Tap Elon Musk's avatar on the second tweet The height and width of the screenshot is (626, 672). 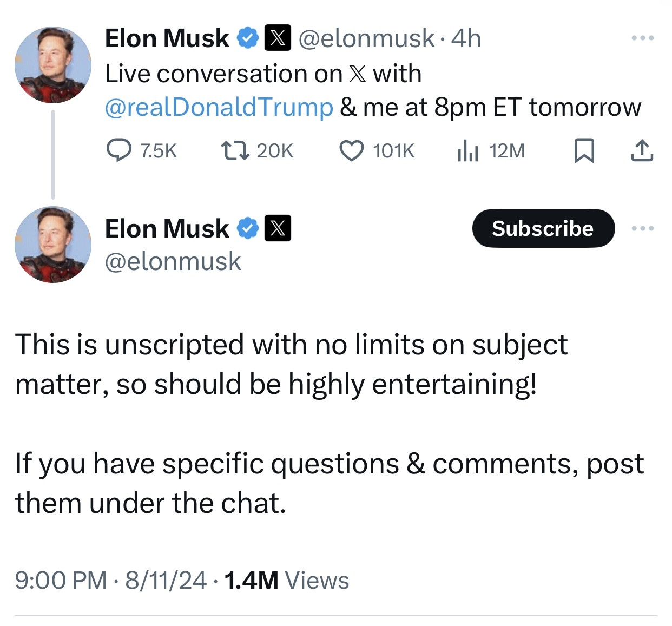(x=53, y=245)
